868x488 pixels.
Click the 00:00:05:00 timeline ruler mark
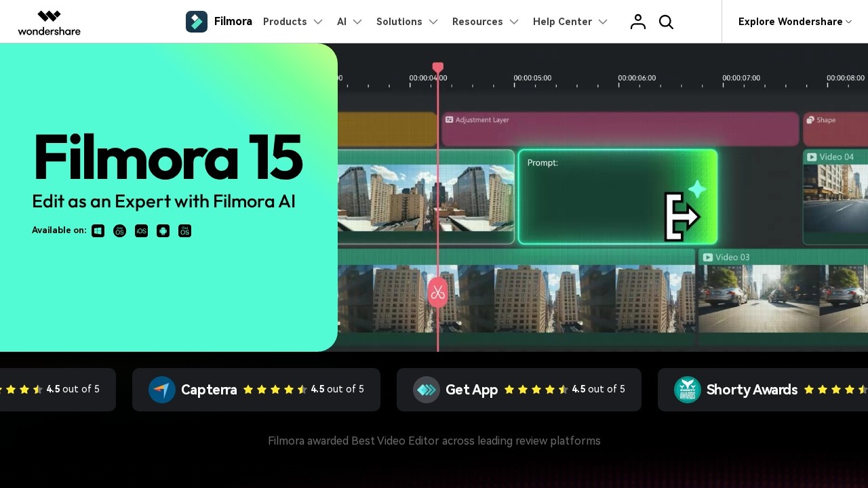532,78
